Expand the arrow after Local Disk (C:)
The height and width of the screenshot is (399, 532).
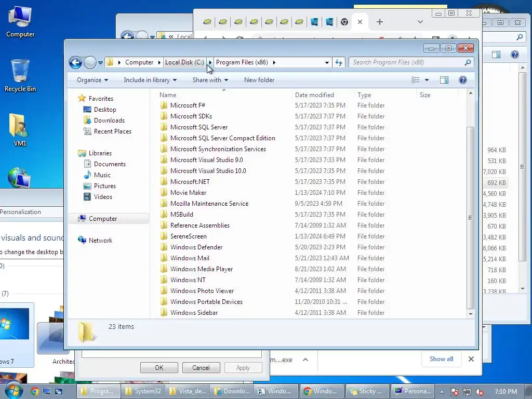coord(210,62)
